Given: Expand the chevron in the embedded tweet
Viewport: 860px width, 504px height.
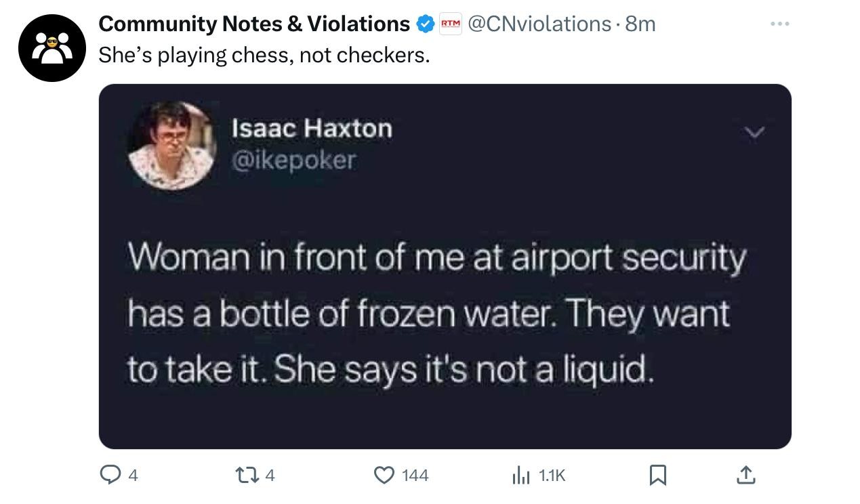Looking at the screenshot, I should click(753, 133).
